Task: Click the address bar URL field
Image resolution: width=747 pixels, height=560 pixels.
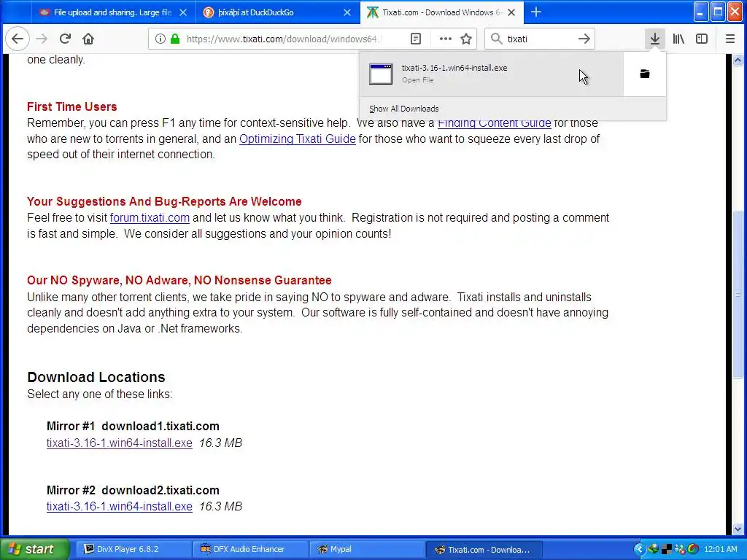Action: coord(284,39)
